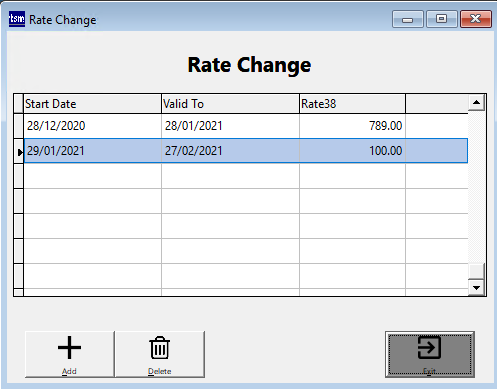Image resolution: width=497 pixels, height=389 pixels.
Task: Click the row selector of 28/12/2020 row
Action: point(19,126)
